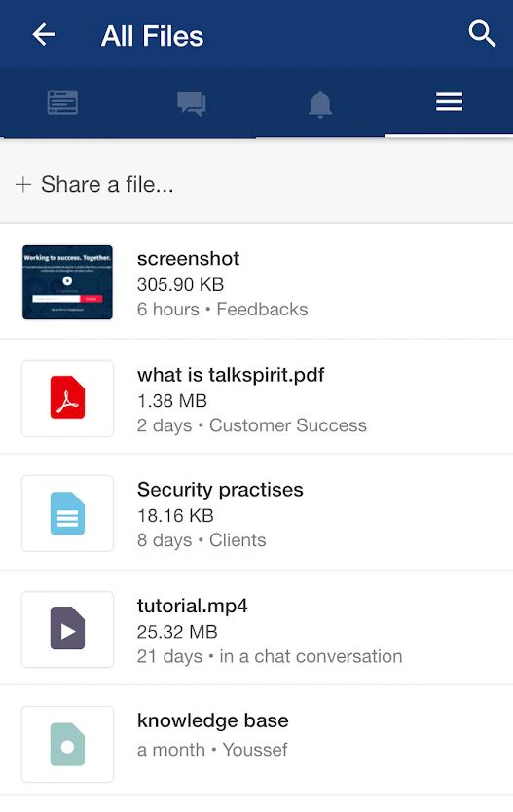Open what is talkspirit.pdf
Viewport: 513px width, 812px height.
[231, 375]
